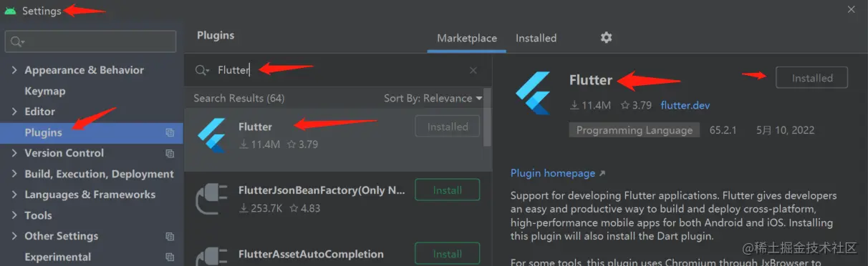Click the FlutterJsonBeanFactory plug icon
868x266 pixels.
(x=212, y=198)
